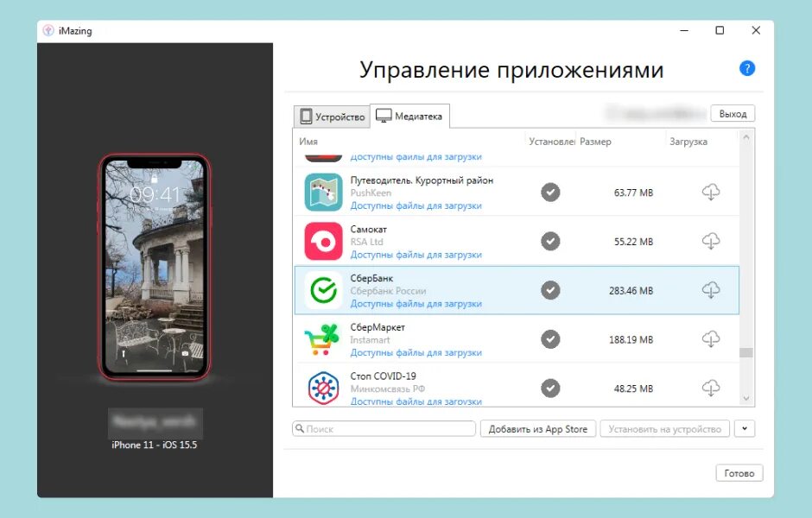Click Доступны файлы link under Путеводитель
812x518 pixels.
point(416,205)
